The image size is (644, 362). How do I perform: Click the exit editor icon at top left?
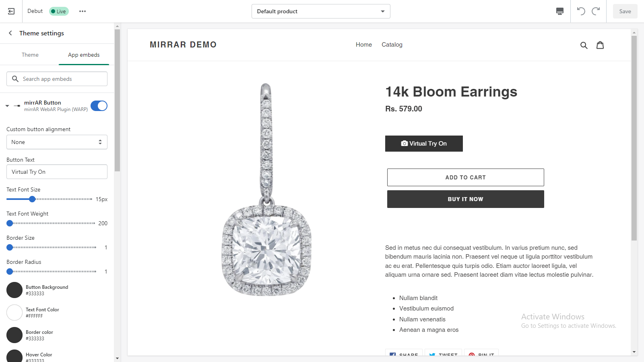[x=11, y=11]
